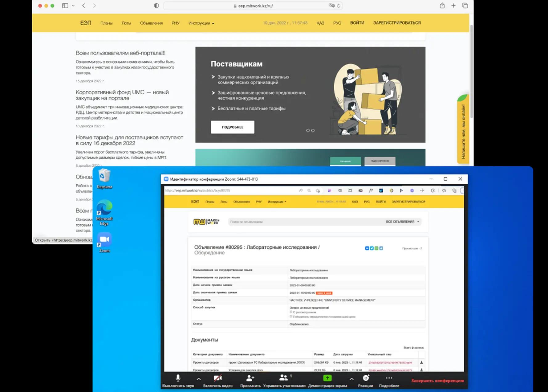548x392 pixels.
Task: Open audio options arrow beside microphone
Action: click(x=199, y=379)
